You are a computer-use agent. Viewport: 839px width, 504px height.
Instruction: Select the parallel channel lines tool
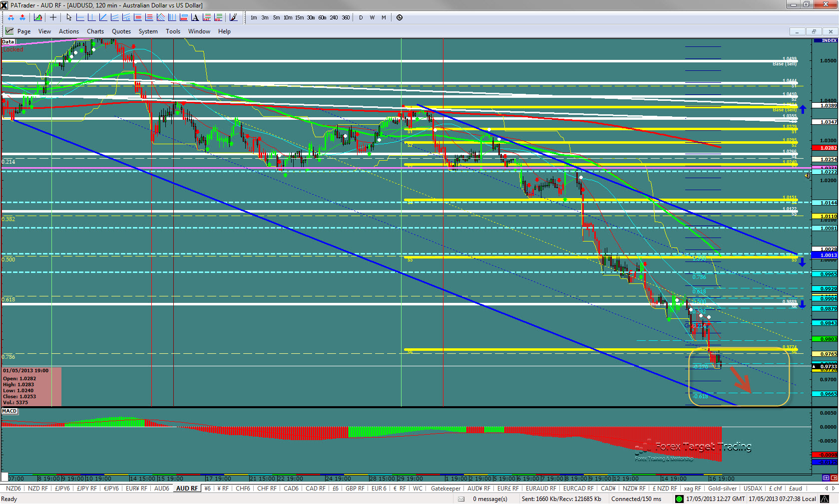(114, 17)
